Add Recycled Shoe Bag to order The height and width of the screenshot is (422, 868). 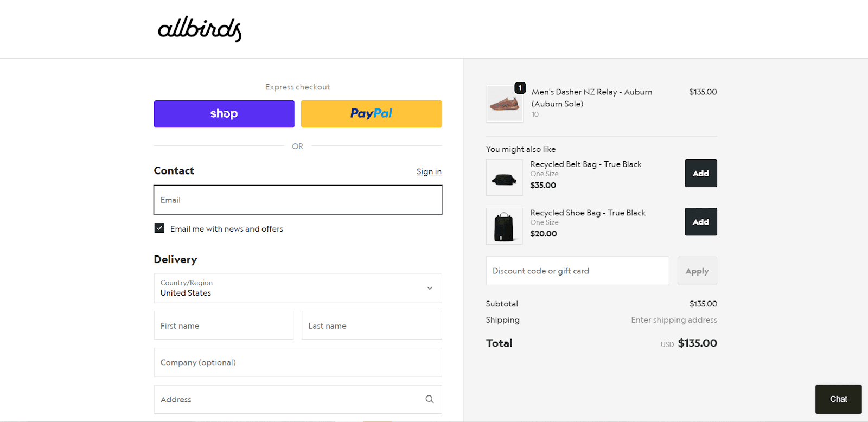pyautogui.click(x=701, y=222)
